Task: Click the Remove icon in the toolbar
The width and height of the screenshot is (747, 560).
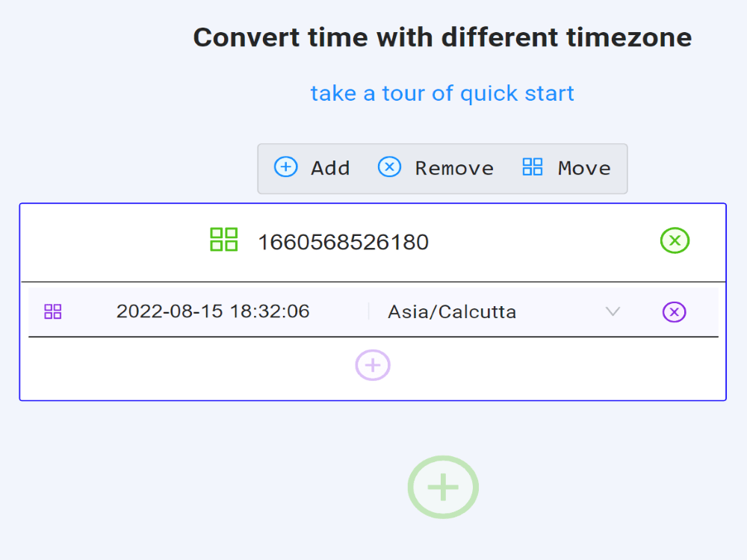Action: point(389,167)
